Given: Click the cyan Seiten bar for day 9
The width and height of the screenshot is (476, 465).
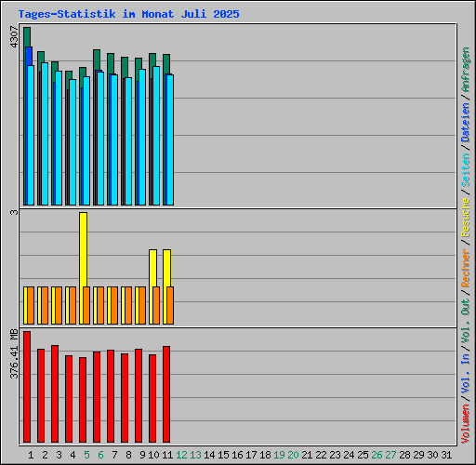Looking at the screenshot, I should point(142,137).
